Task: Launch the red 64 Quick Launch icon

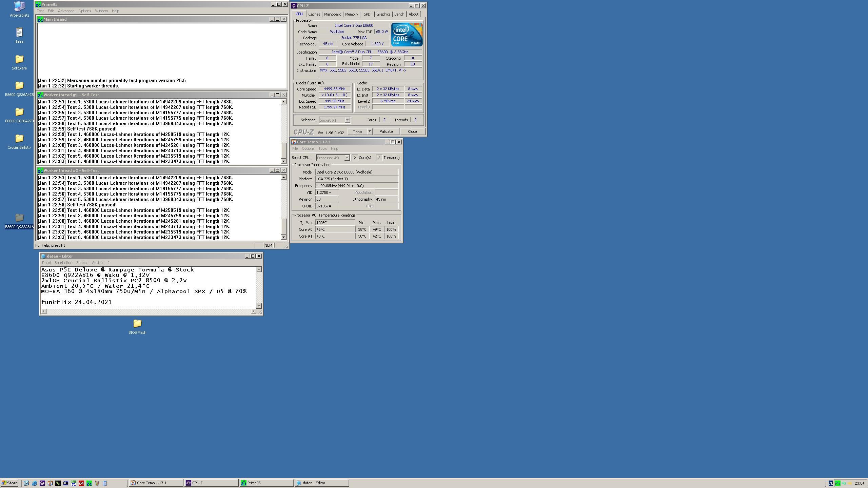Action: (81, 483)
